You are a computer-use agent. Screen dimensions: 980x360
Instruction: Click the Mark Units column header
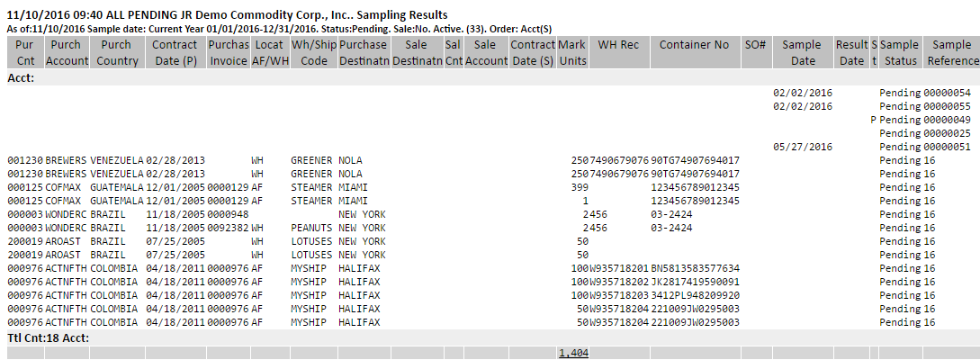(x=572, y=53)
